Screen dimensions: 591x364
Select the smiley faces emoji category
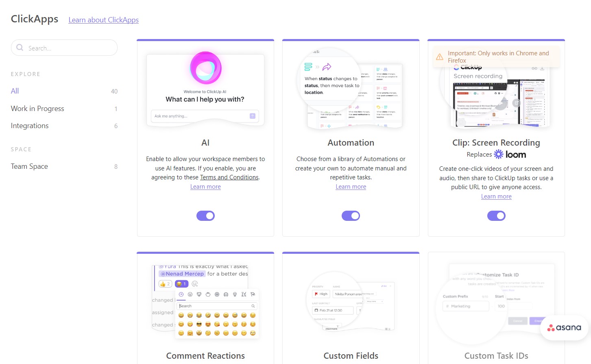click(190, 294)
